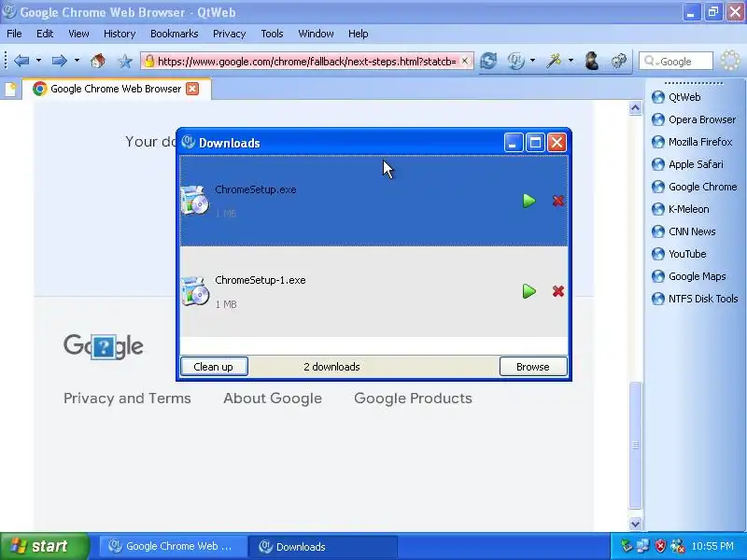Open the NTFS Disk Tools bookmark
This screenshot has width=747, height=560.
[695, 299]
